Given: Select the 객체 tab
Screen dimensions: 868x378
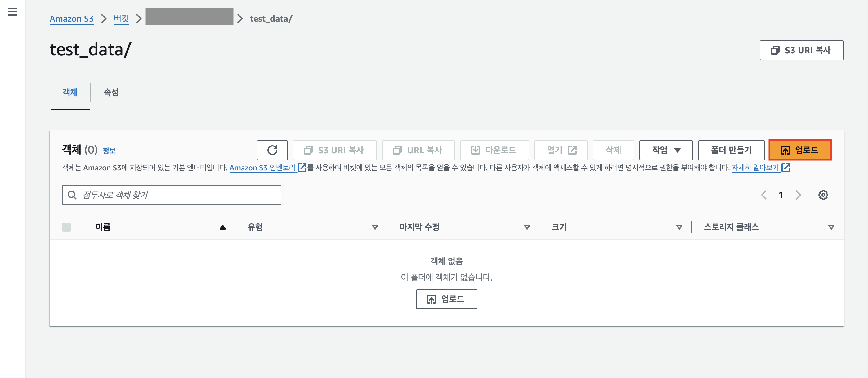Looking at the screenshot, I should [x=70, y=92].
